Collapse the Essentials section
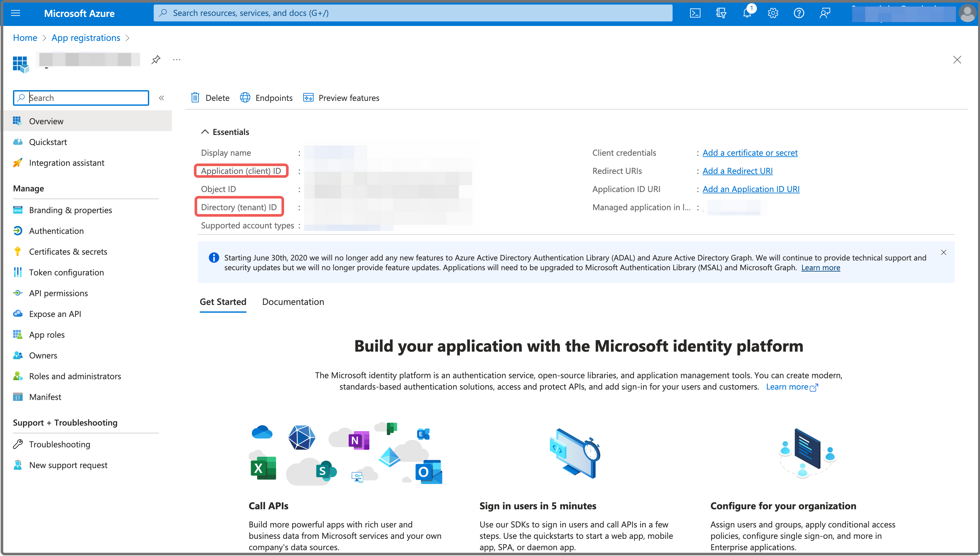 pos(205,132)
